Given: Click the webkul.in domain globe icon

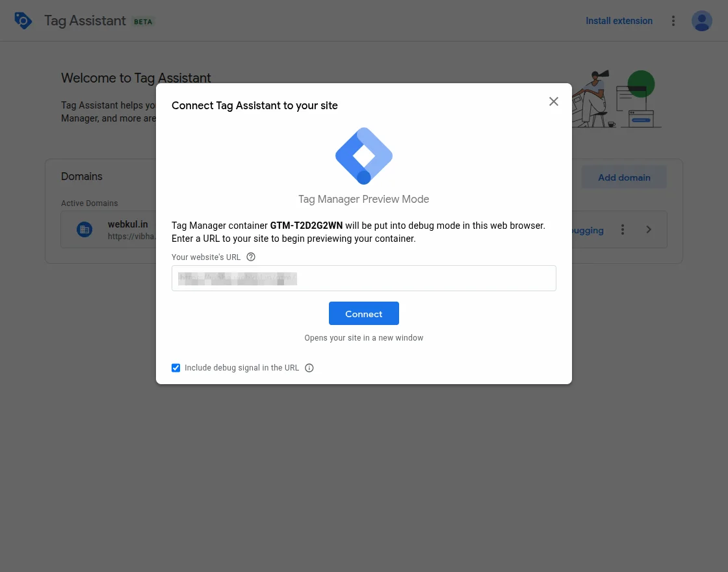Looking at the screenshot, I should point(84,229).
